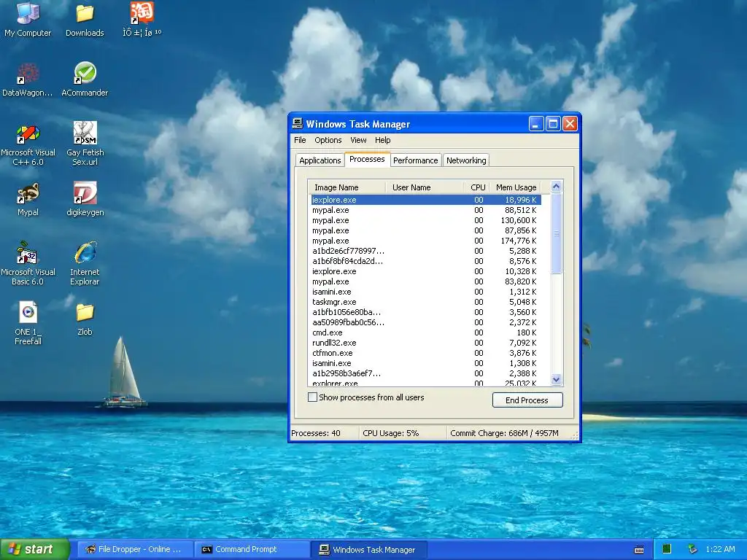Click the process list scroll down arrow

tap(556, 379)
